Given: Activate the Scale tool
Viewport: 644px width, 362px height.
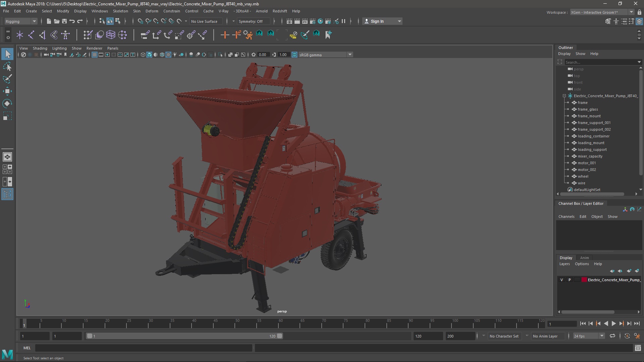Looking at the screenshot, I should click(x=7, y=116).
